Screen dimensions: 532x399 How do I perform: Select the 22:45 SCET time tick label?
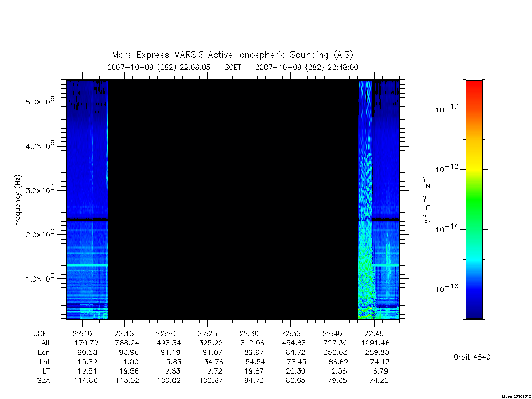coord(374,334)
